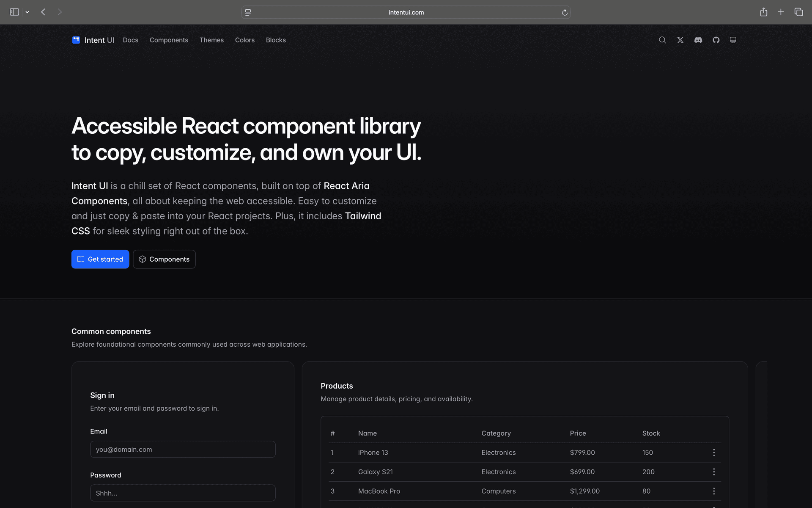Expand the sidebar dropdown chevron

[x=27, y=12]
